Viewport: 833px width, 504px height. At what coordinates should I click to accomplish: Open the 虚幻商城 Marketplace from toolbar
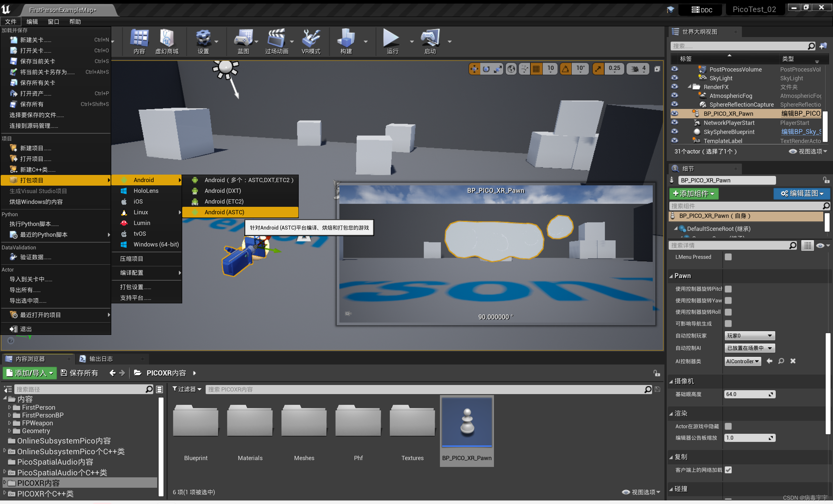click(167, 41)
